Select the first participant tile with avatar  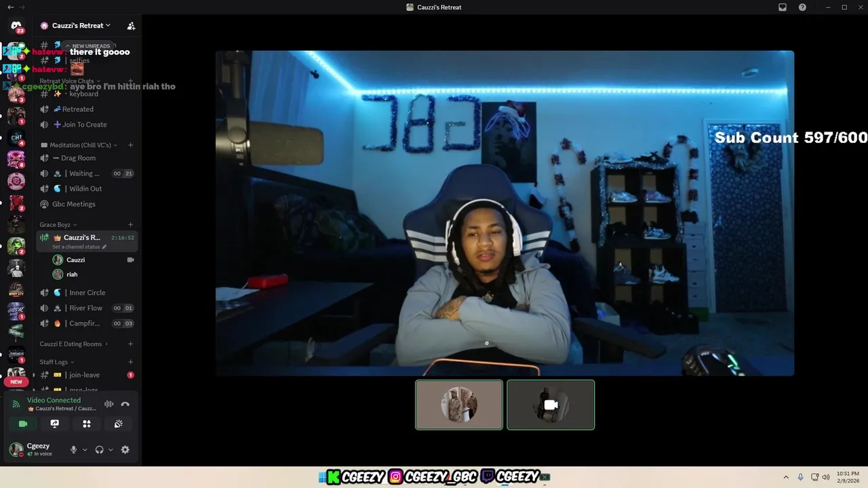[459, 405]
